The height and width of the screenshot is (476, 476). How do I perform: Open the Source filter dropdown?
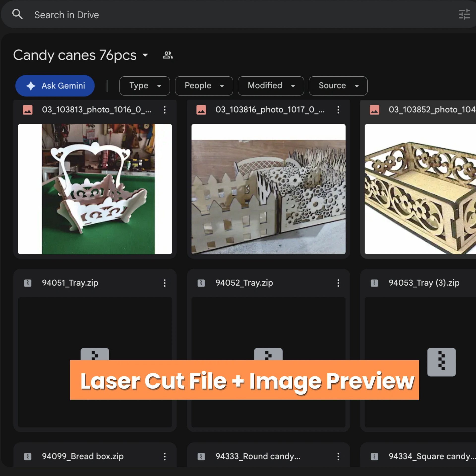[338, 86]
